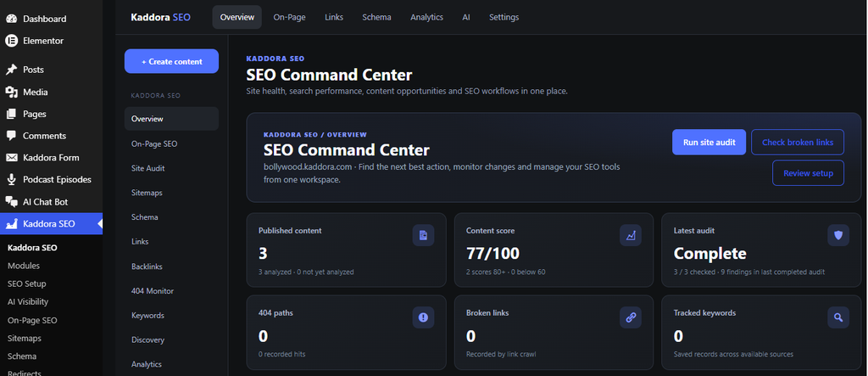
Task: Click the Create content button
Action: pyautogui.click(x=171, y=62)
